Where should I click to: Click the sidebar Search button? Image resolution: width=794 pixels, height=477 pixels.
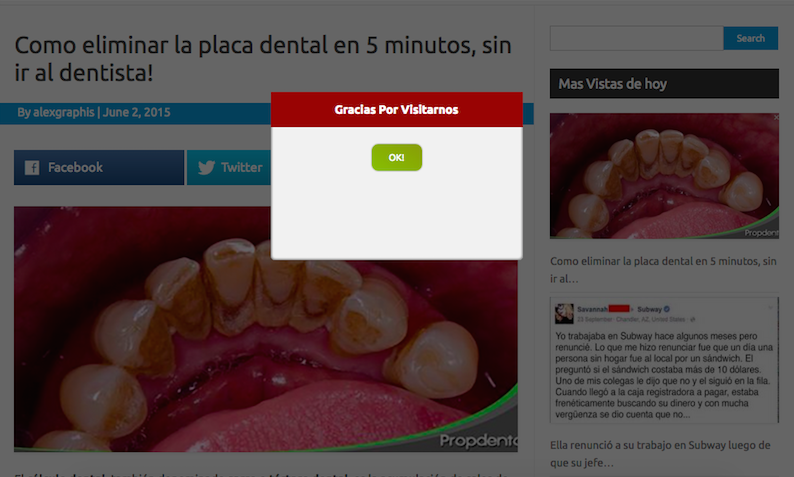coord(750,38)
